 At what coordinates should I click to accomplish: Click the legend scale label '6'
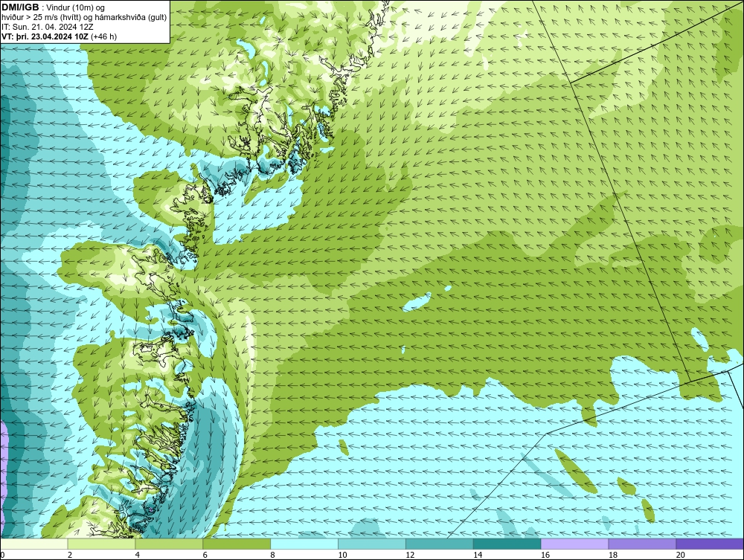pos(205,555)
